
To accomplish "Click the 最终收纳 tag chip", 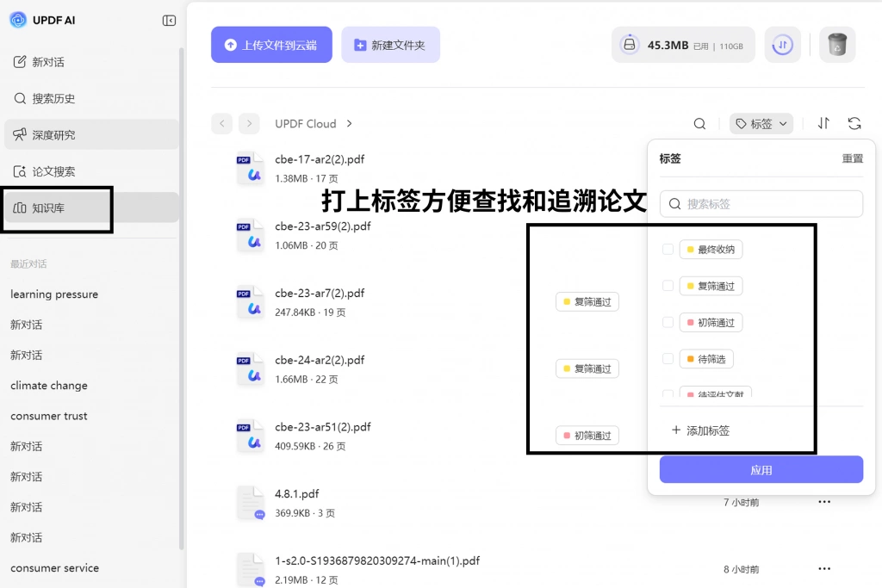I will point(711,249).
